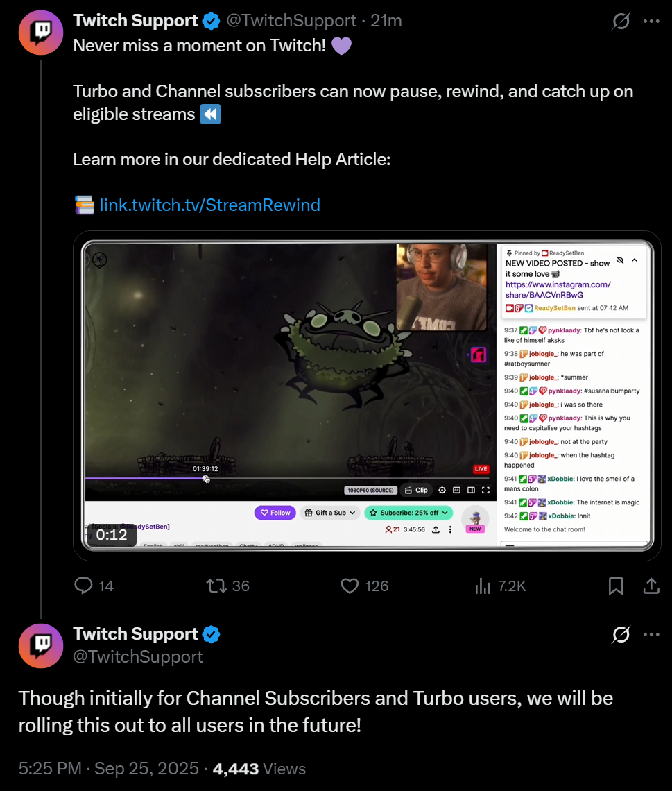Collapse the pinned chat message
The image size is (672, 791).
634,260
